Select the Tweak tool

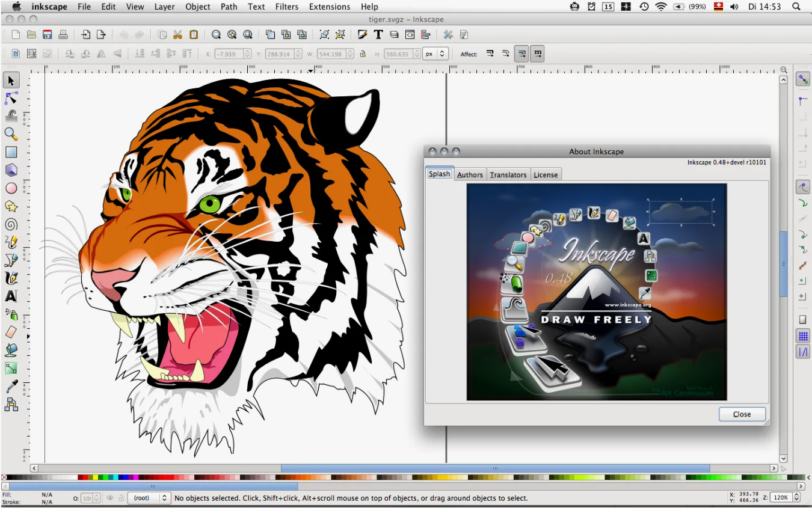(11, 116)
